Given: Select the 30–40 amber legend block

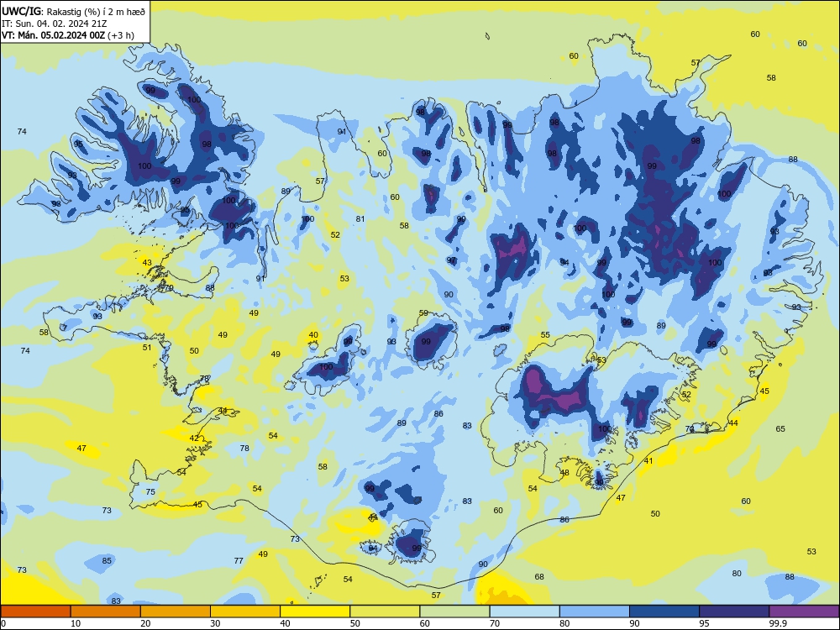Looking at the screenshot, I should tap(245, 612).
